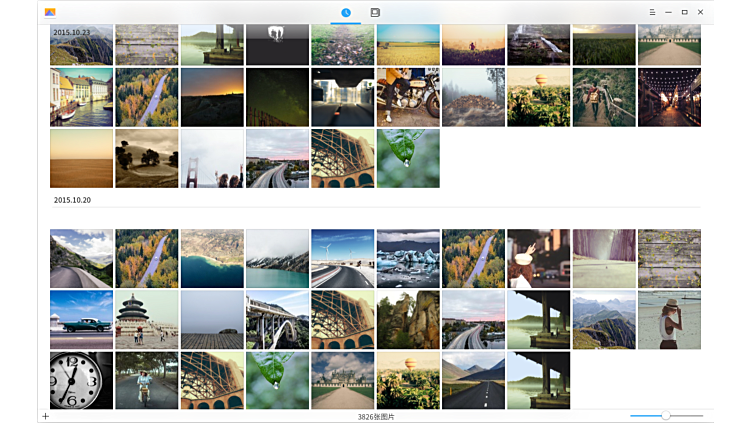
Task: Select the black-and-white clock photo
Action: coord(82,380)
